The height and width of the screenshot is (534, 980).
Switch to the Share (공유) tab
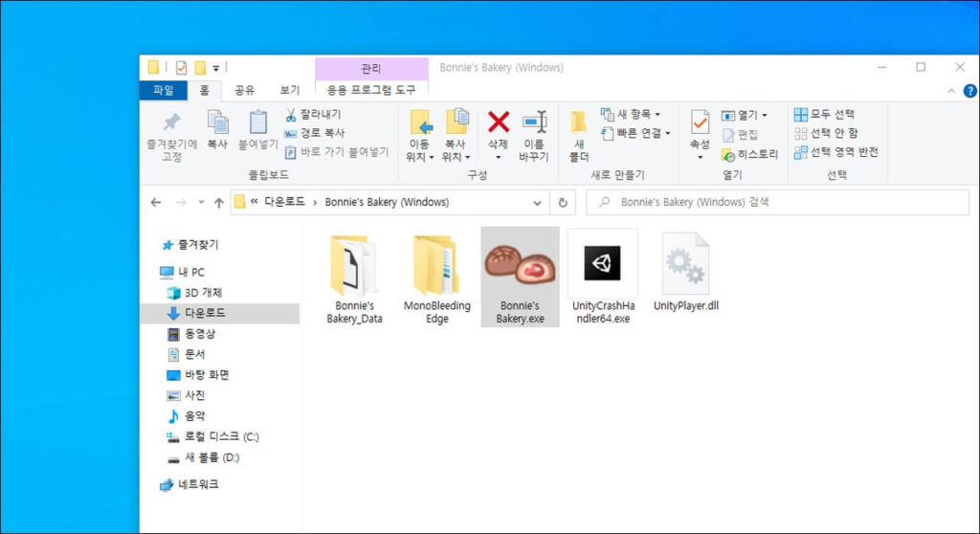(244, 90)
